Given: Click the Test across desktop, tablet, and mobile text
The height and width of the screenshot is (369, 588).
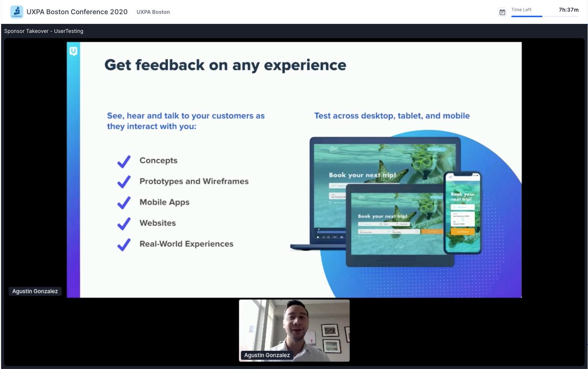Looking at the screenshot, I should [392, 116].
